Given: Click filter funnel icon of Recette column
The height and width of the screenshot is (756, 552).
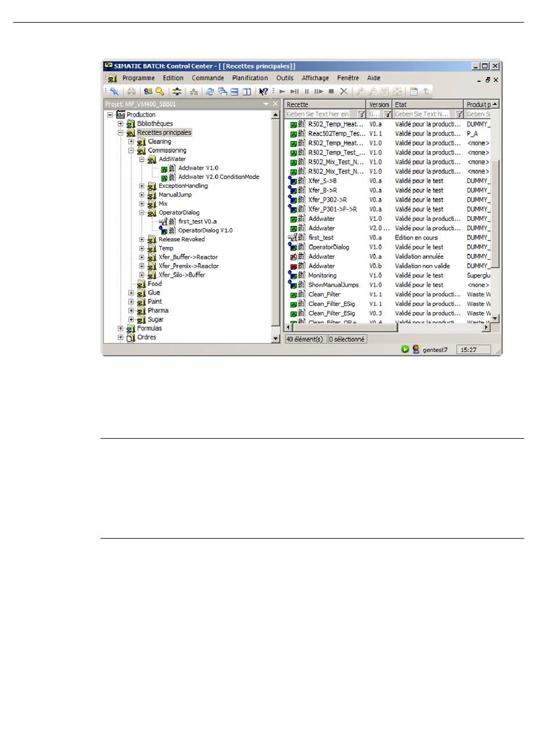Looking at the screenshot, I should (361, 114).
